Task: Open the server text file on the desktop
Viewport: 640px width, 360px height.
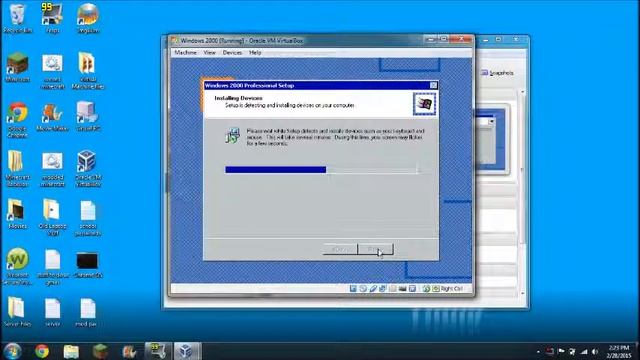Action: [52, 312]
